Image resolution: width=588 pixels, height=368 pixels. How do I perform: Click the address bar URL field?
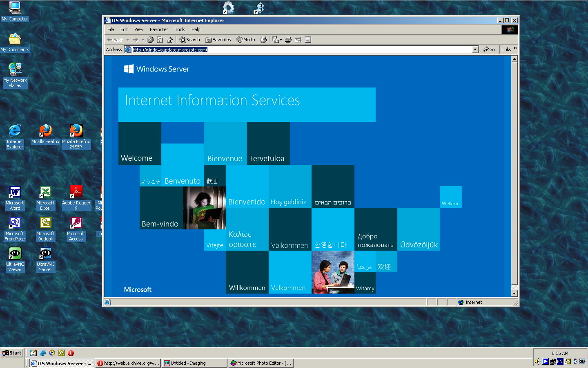tap(302, 49)
